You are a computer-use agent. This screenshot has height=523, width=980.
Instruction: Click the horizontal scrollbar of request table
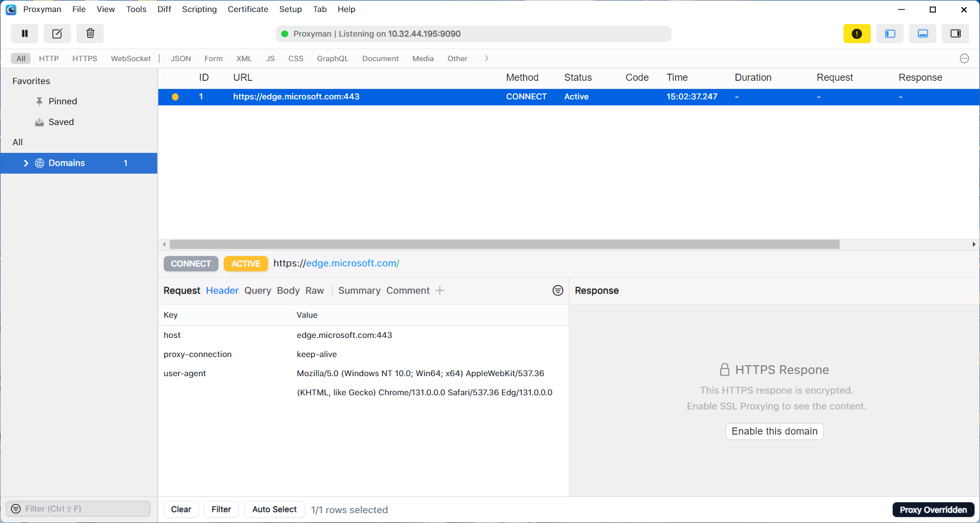(504, 245)
